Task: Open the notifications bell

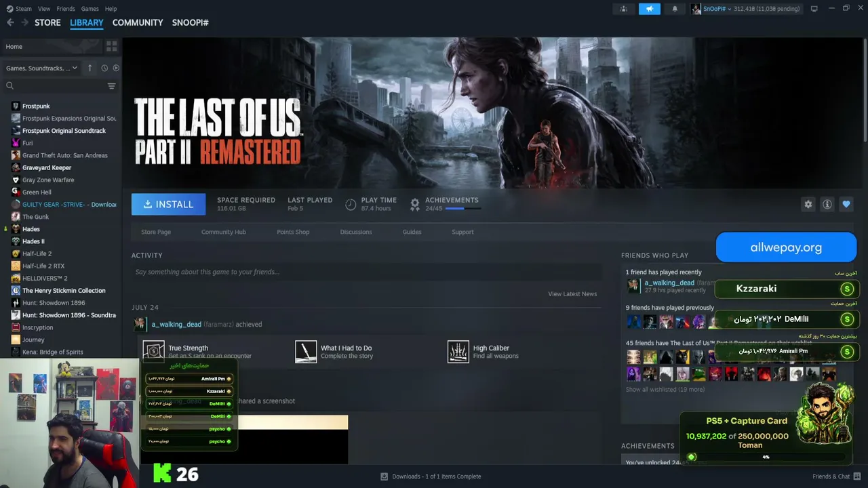Action: tap(675, 9)
